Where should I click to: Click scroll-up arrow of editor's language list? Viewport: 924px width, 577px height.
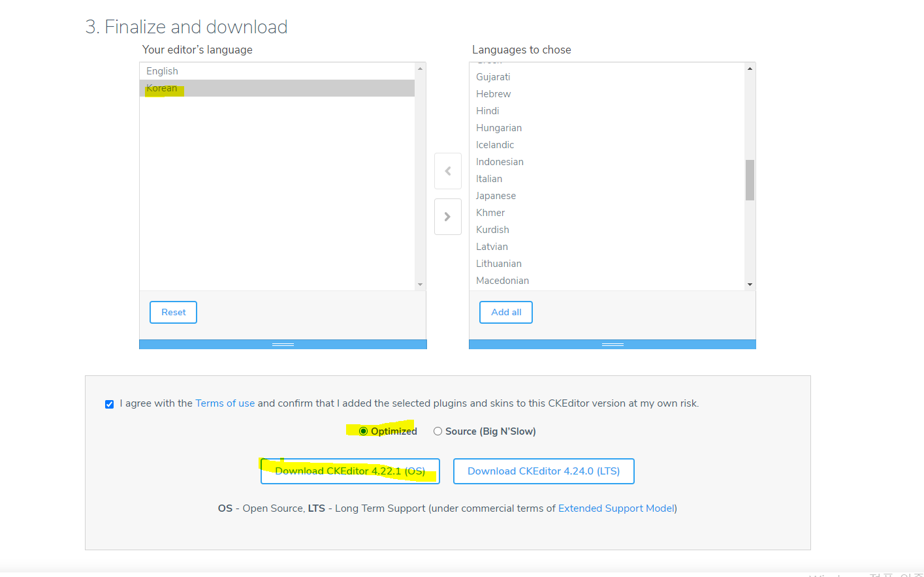[420, 69]
